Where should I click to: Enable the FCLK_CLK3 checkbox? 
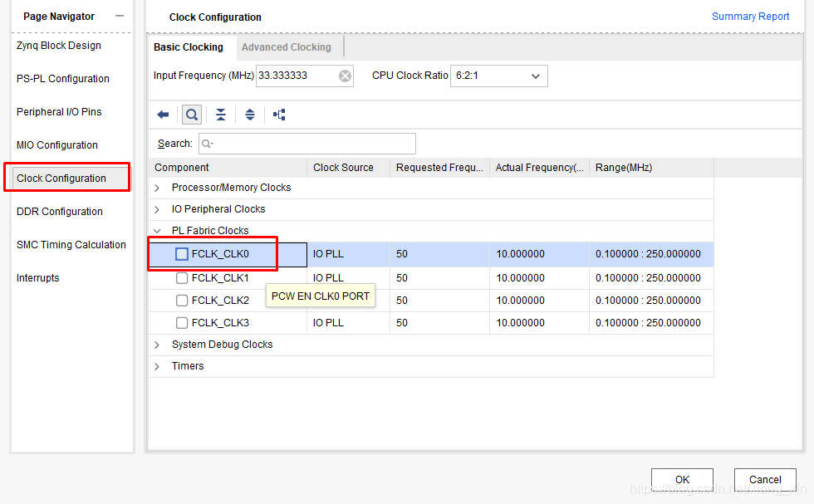coord(182,323)
